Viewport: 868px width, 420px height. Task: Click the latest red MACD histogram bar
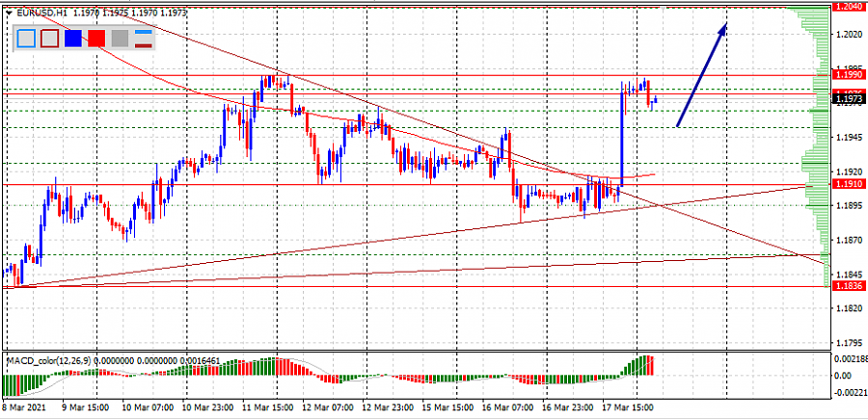point(651,366)
